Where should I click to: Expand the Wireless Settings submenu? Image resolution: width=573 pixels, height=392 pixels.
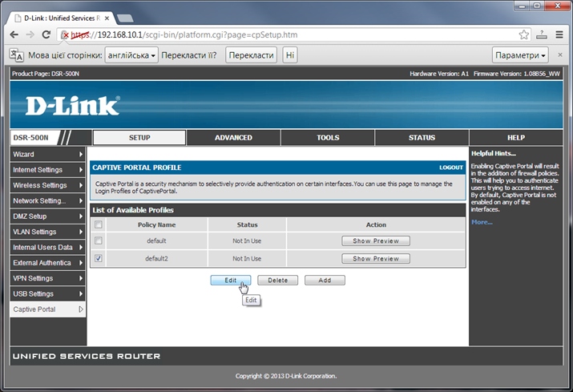[x=47, y=185]
